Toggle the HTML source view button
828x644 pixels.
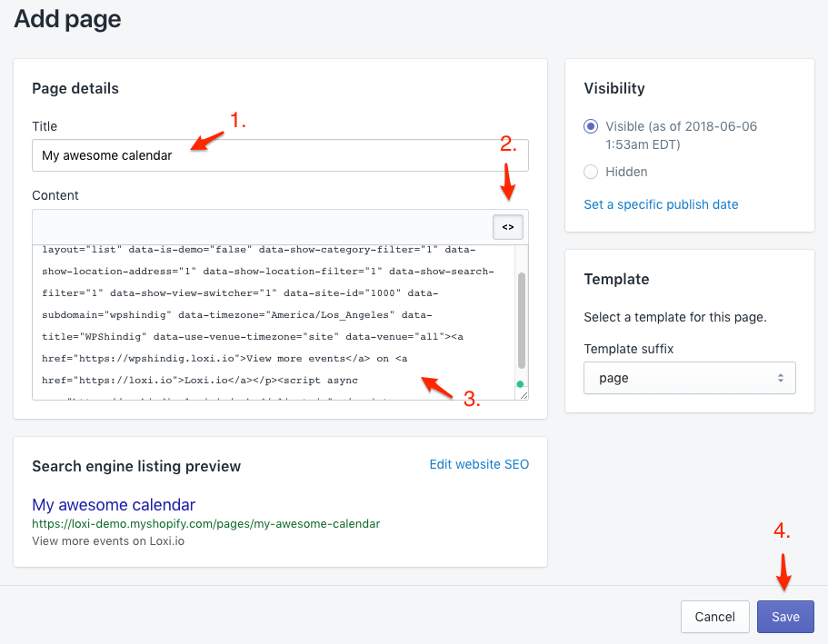tap(507, 227)
